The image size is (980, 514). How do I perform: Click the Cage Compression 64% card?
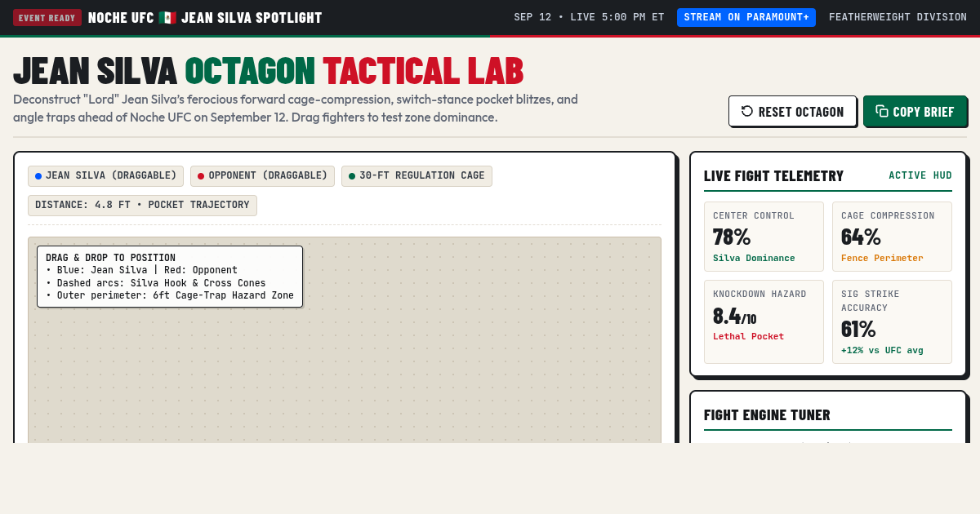pyautogui.click(x=892, y=237)
